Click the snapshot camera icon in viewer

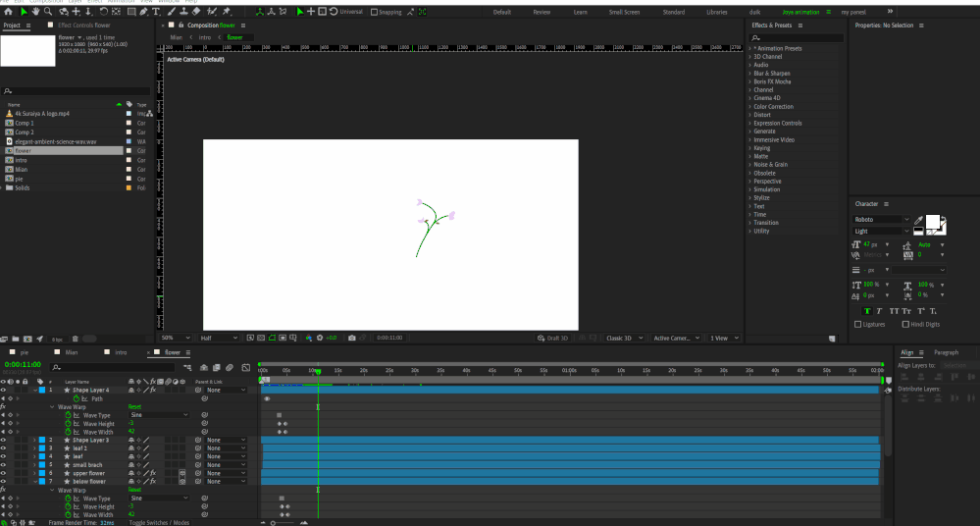click(x=352, y=338)
